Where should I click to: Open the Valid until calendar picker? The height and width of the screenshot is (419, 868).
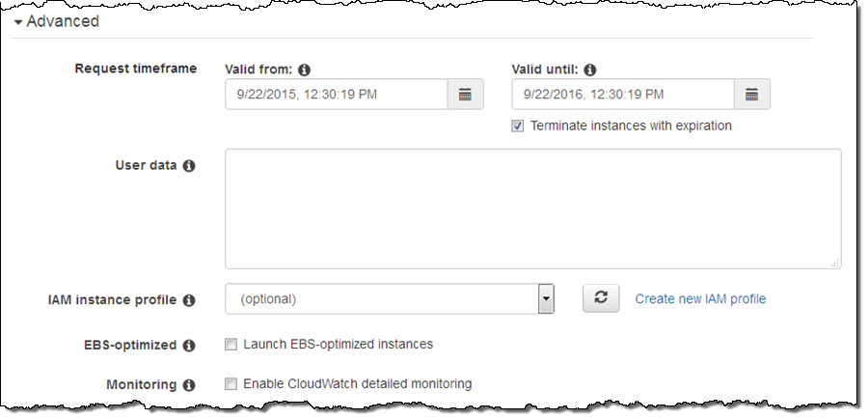(752, 95)
